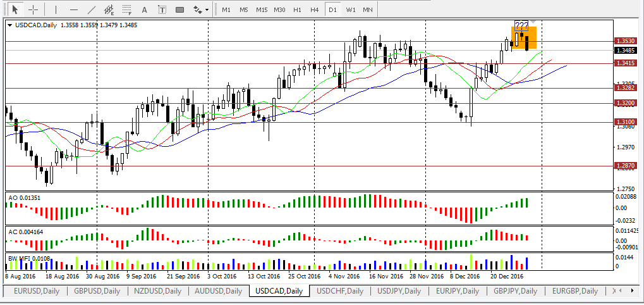Click the Arrows objects icon
644x305 pixels.
coord(198,9)
